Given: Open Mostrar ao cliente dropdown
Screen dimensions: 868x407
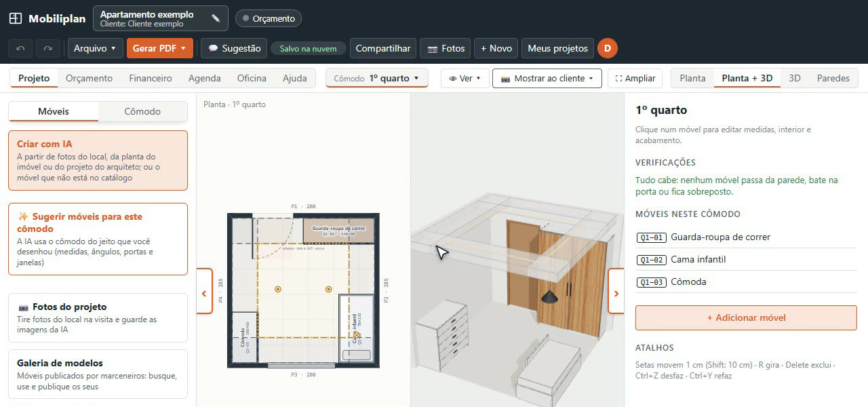Looking at the screenshot, I should [x=547, y=78].
